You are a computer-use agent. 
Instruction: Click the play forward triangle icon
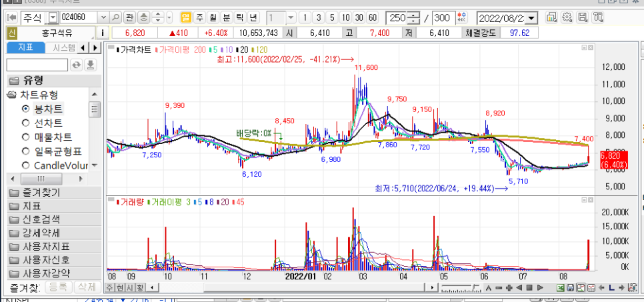pos(540,287)
